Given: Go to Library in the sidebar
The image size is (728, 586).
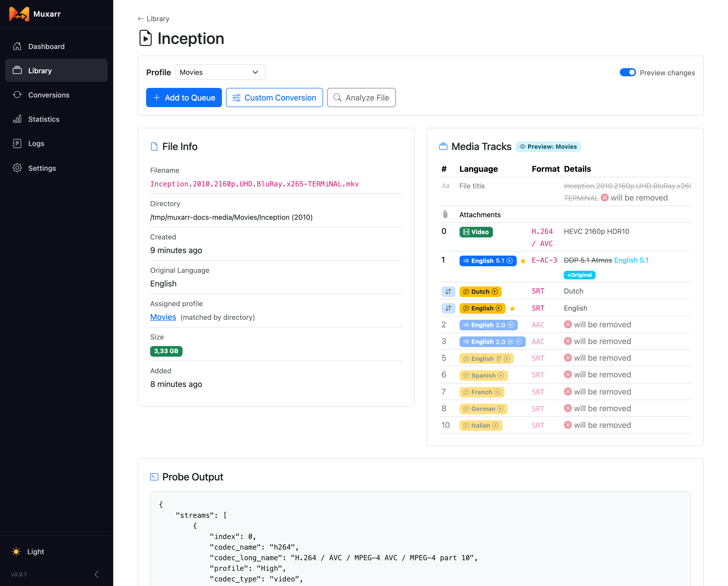Looking at the screenshot, I should (x=56, y=70).
